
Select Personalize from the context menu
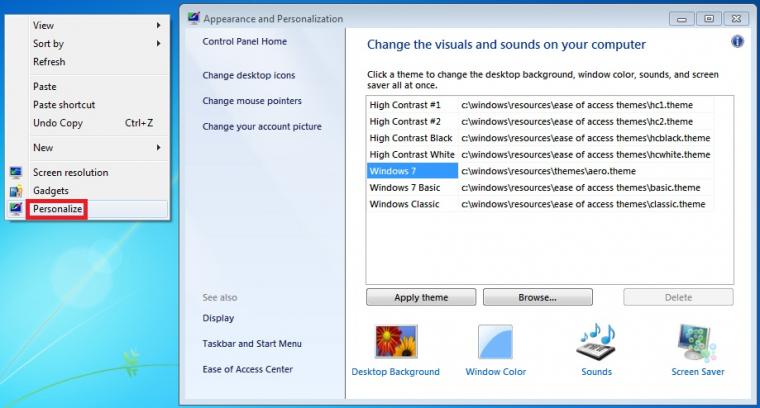pyautogui.click(x=57, y=209)
